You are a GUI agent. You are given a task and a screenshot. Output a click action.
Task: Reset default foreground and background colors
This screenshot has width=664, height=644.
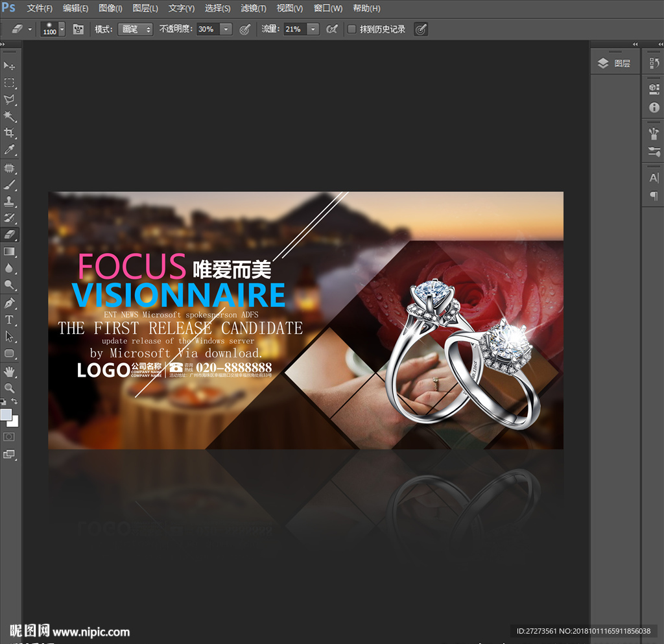[x=3, y=401]
